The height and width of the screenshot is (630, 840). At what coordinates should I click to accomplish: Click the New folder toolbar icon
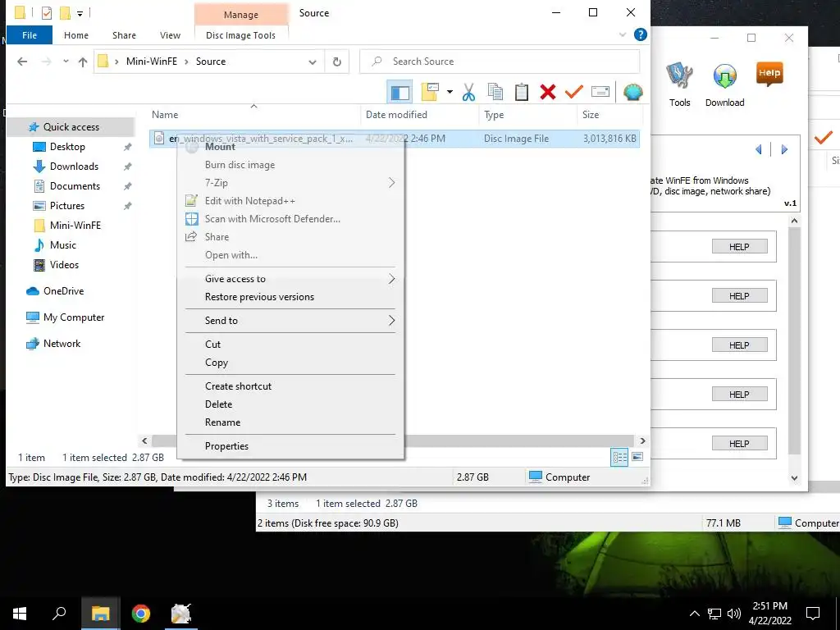click(x=430, y=92)
